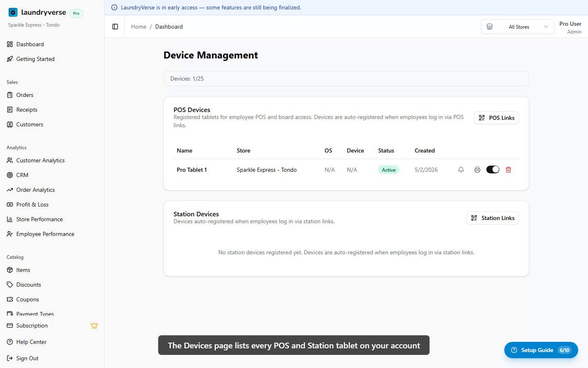This screenshot has width=588, height=368.
Task: Click the Sign Out arrow icon
Action: [x=10, y=358]
